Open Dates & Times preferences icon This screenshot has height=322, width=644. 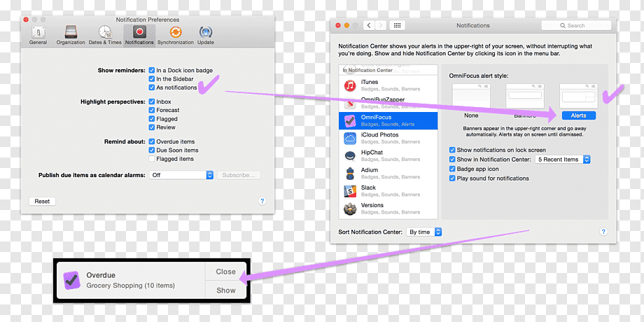coord(105,32)
